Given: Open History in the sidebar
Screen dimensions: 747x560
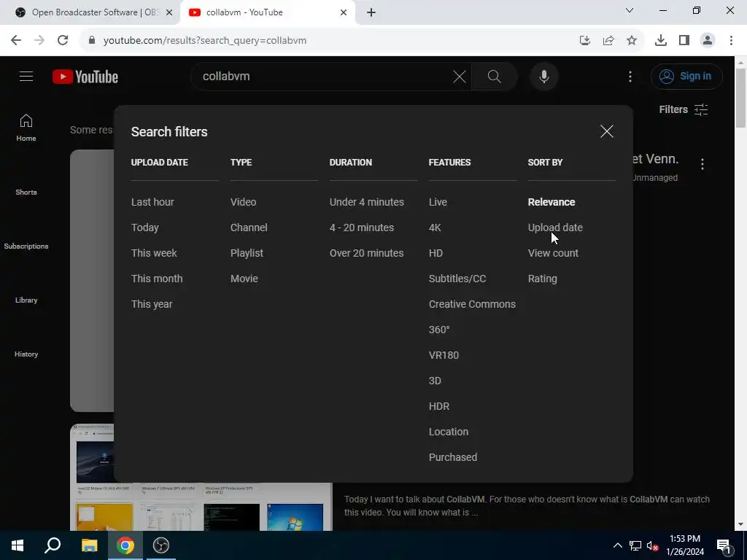Looking at the screenshot, I should (26, 354).
